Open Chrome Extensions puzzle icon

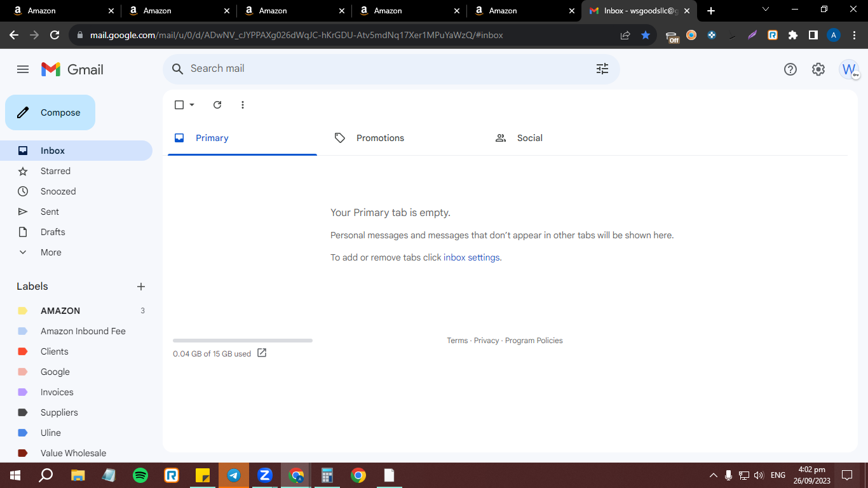pyautogui.click(x=793, y=35)
